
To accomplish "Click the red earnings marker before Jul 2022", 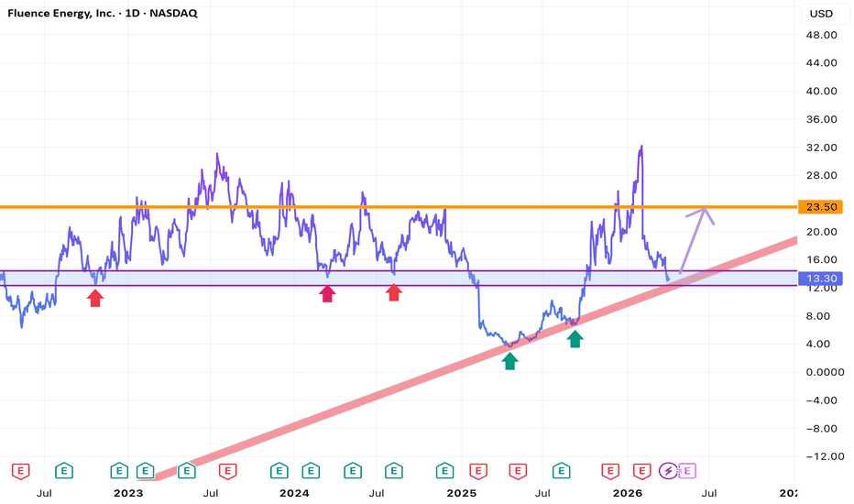I will [x=21, y=471].
